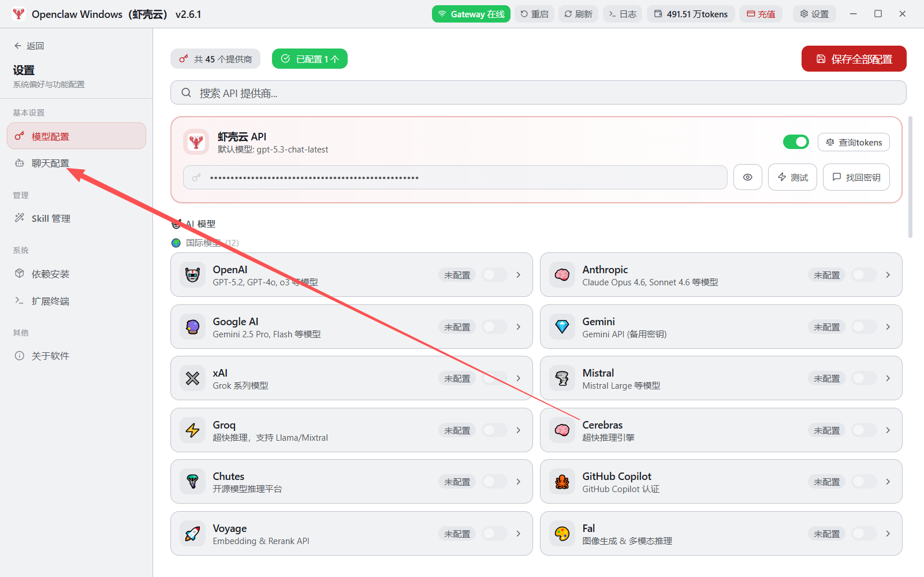This screenshot has height=577, width=924.
Task: Click the masked API key input field
Action: [x=455, y=177]
